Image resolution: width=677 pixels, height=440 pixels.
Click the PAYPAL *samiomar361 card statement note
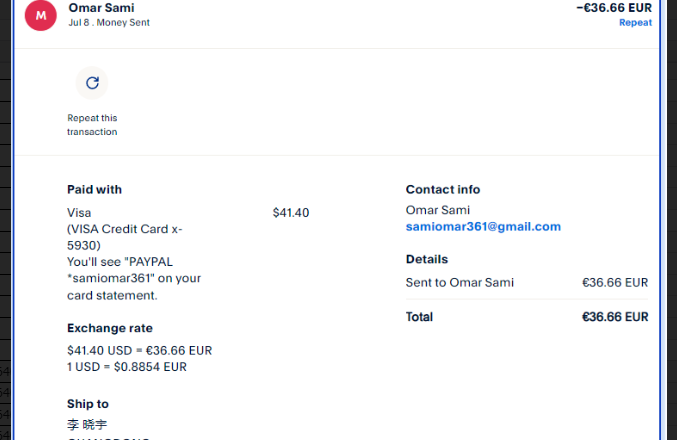(x=134, y=278)
